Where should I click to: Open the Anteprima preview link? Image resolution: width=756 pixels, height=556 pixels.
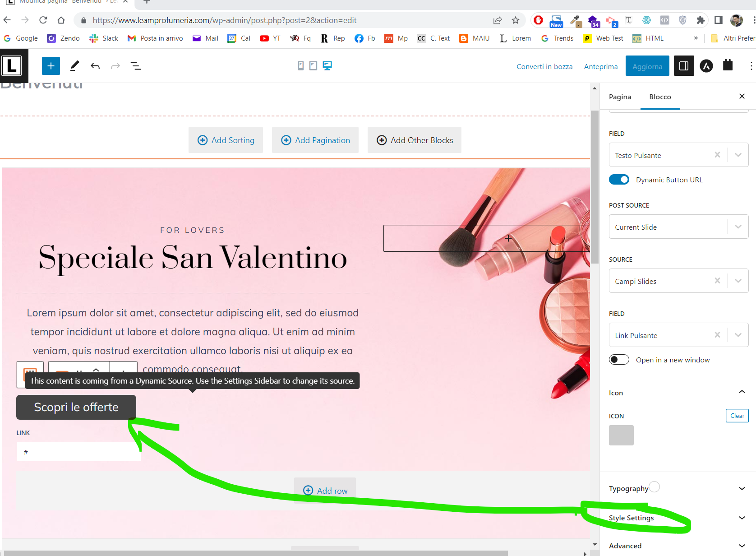point(601,66)
